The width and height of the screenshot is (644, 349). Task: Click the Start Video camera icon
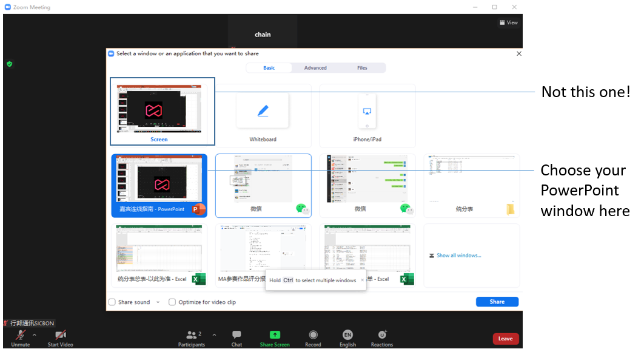(61, 335)
